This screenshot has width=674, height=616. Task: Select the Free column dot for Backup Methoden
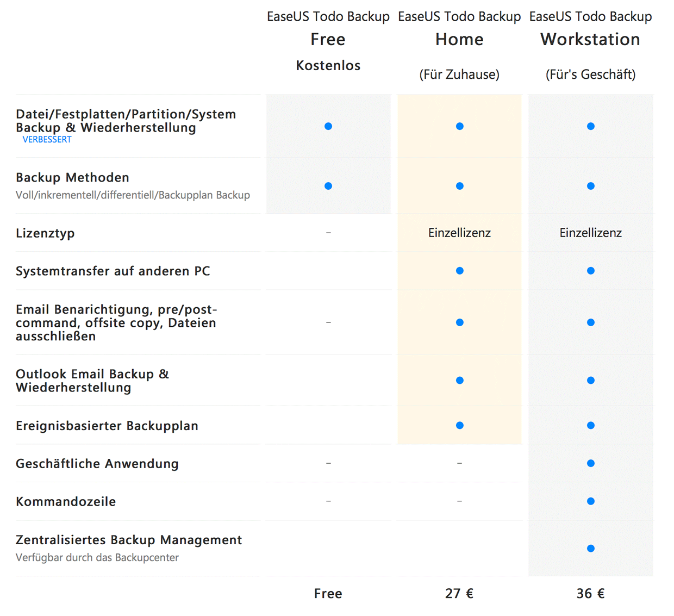coord(328,186)
